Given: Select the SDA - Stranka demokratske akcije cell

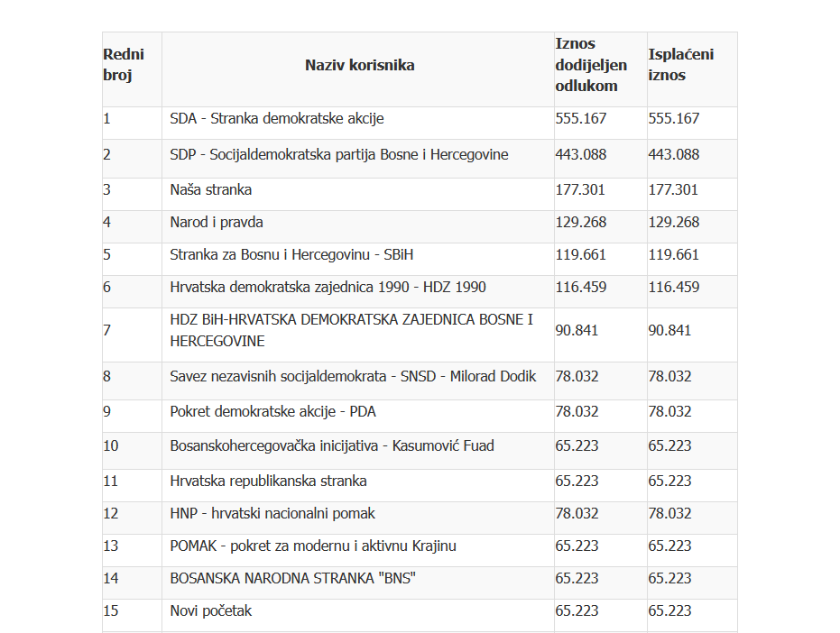Looking at the screenshot, I should click(358, 124).
